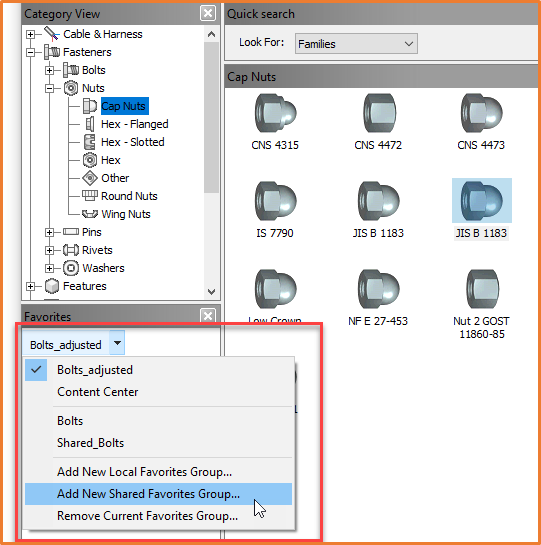The height and width of the screenshot is (545, 541).
Task: Collapse the Fasteners tree node
Action: (31, 52)
